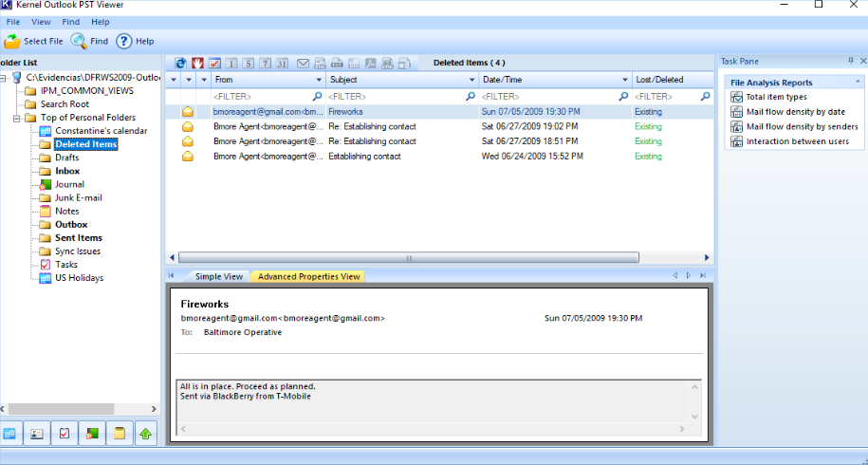Open notes icon in bottom pane
Screen dimensions: 868x465
[x=120, y=434]
